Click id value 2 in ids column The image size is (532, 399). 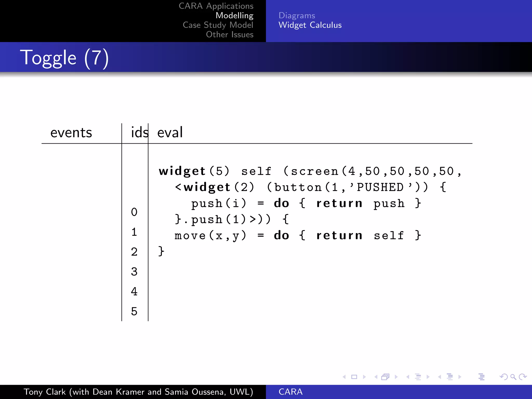pos(134,252)
